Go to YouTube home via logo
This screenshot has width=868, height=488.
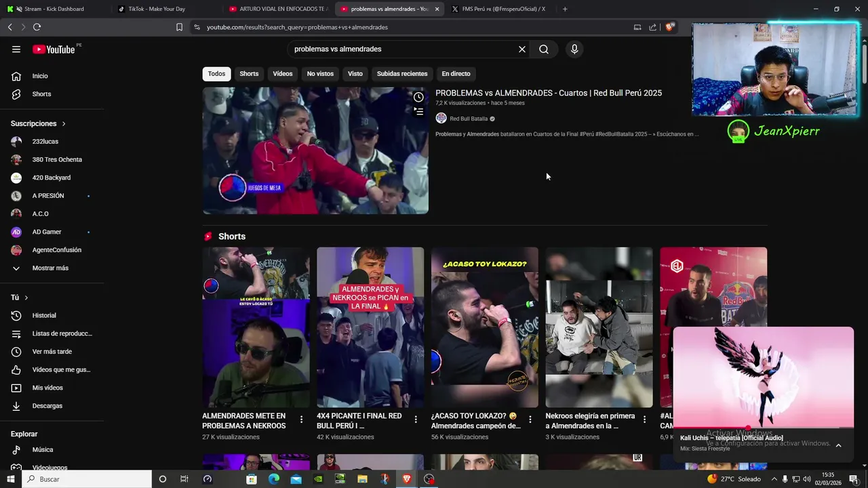pos(54,49)
